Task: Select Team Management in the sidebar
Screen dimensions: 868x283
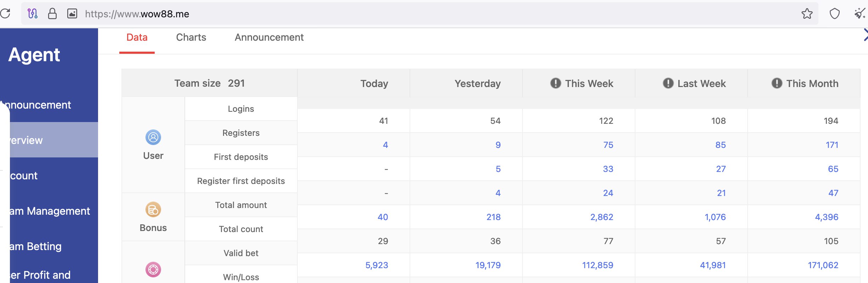Action: tap(50, 211)
